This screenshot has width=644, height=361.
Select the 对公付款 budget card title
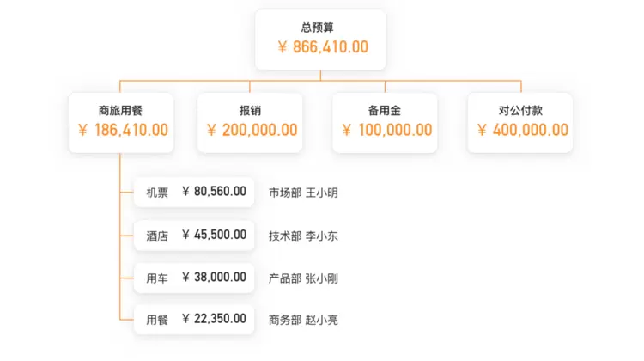coord(520,111)
